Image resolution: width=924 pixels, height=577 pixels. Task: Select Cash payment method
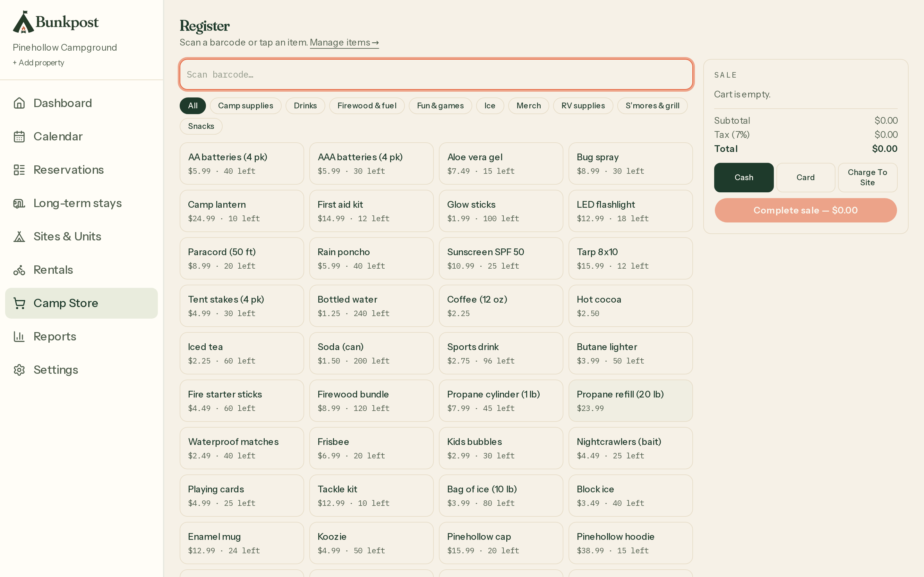(x=744, y=178)
